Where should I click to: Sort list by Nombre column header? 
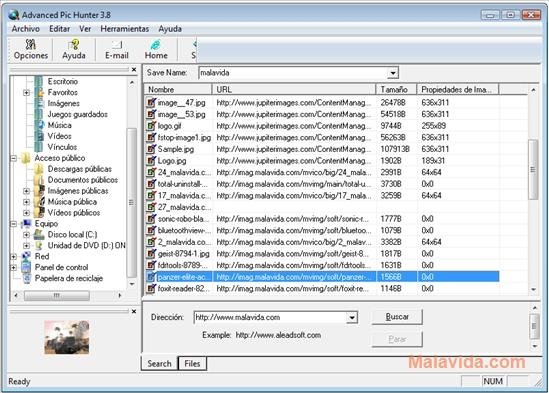tap(178, 90)
